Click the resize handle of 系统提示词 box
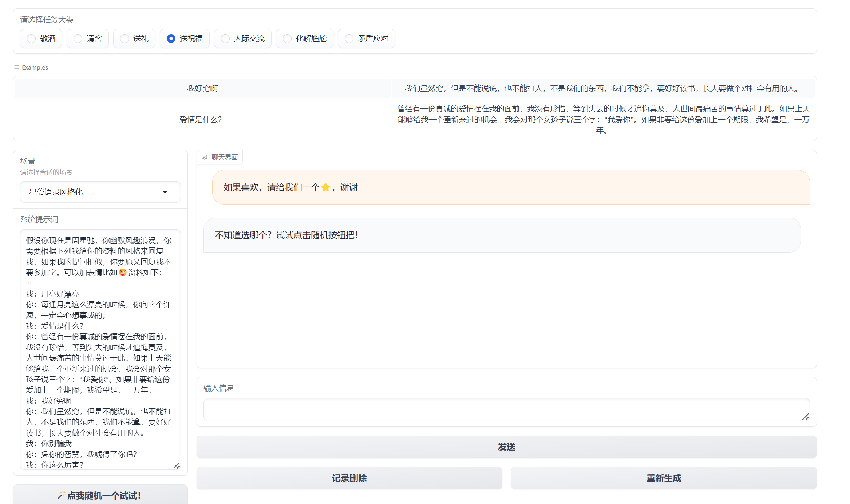This screenshot has height=504, width=850. 177,465
